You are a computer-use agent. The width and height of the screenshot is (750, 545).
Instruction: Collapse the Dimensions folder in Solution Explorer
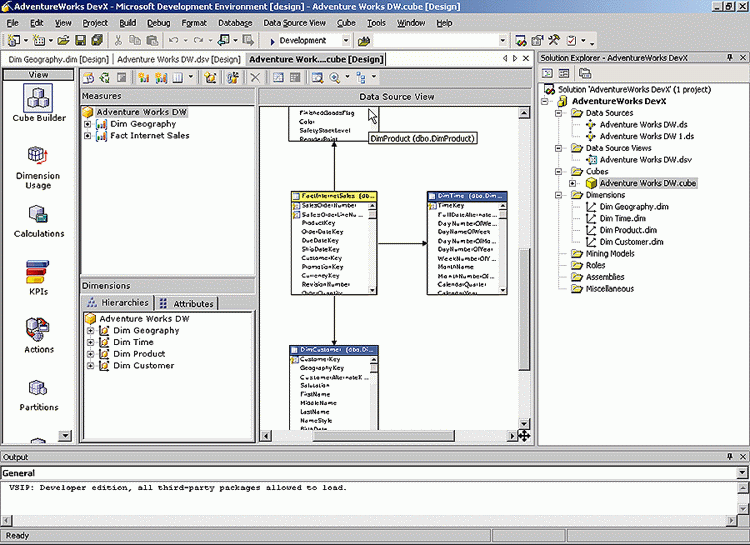coord(558,195)
